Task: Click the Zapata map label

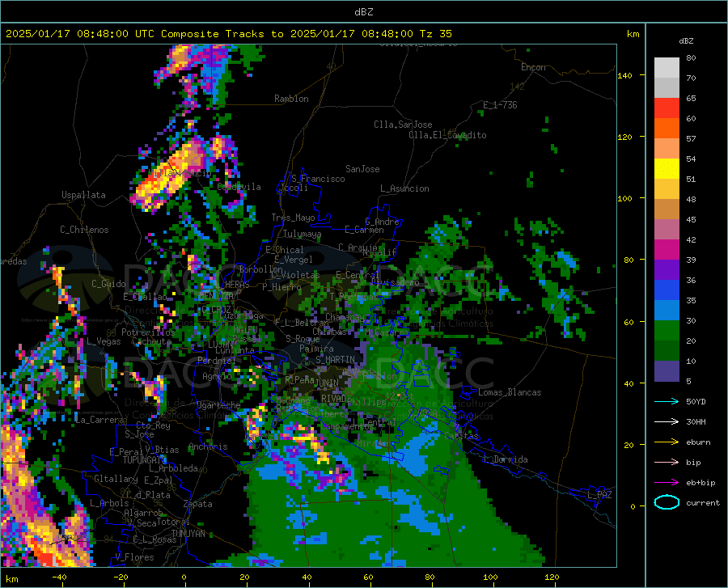Action: coord(198,504)
